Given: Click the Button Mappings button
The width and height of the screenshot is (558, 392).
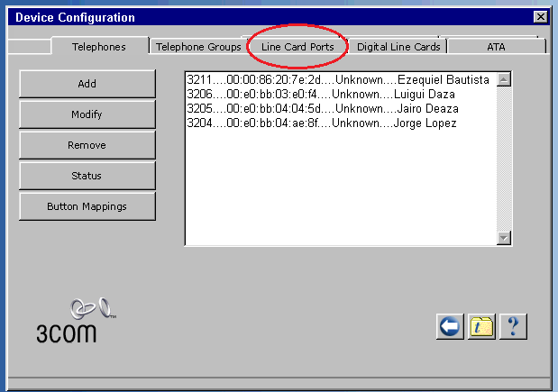Looking at the screenshot, I should 87,206.
